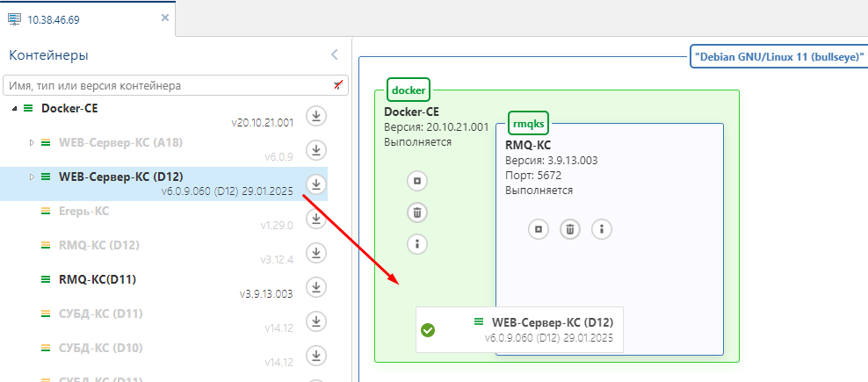Click the RMQ-КС title in the card
This screenshot has width=868, height=382.
528,146
